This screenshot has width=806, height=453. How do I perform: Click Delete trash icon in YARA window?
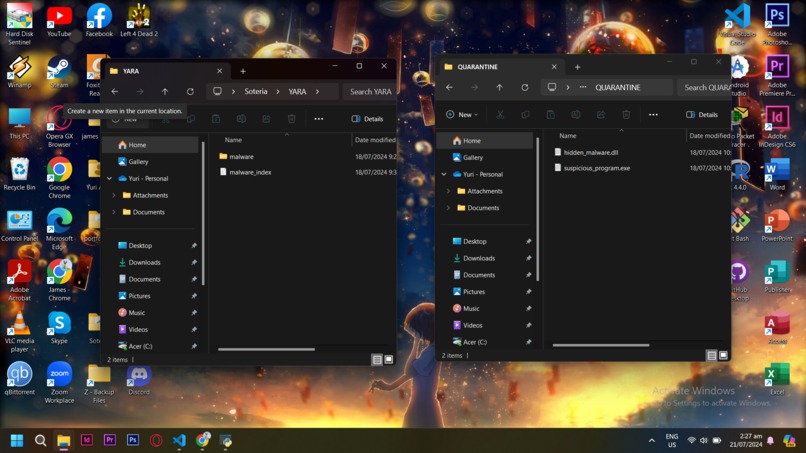(x=291, y=119)
